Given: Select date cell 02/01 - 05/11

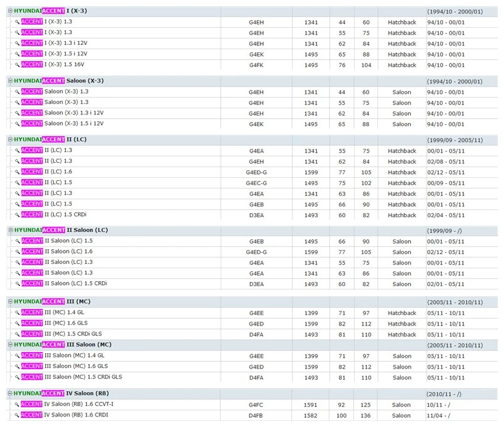Looking at the screenshot, I should 446,284.
